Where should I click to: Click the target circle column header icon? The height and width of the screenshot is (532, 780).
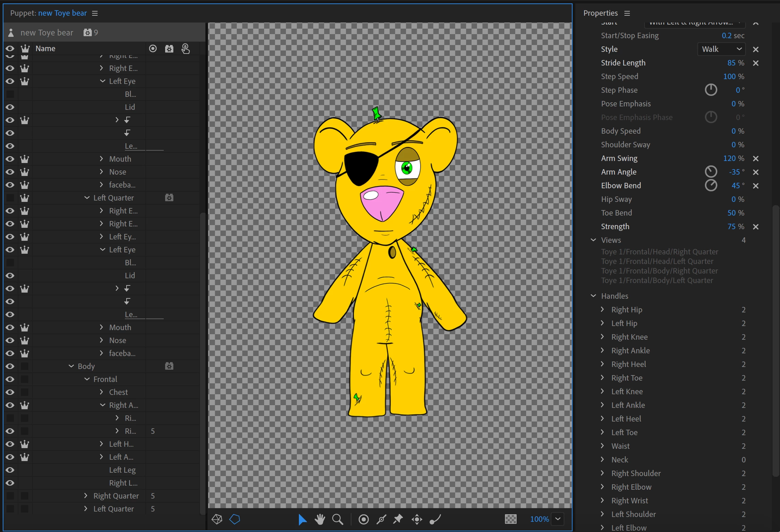153,49
